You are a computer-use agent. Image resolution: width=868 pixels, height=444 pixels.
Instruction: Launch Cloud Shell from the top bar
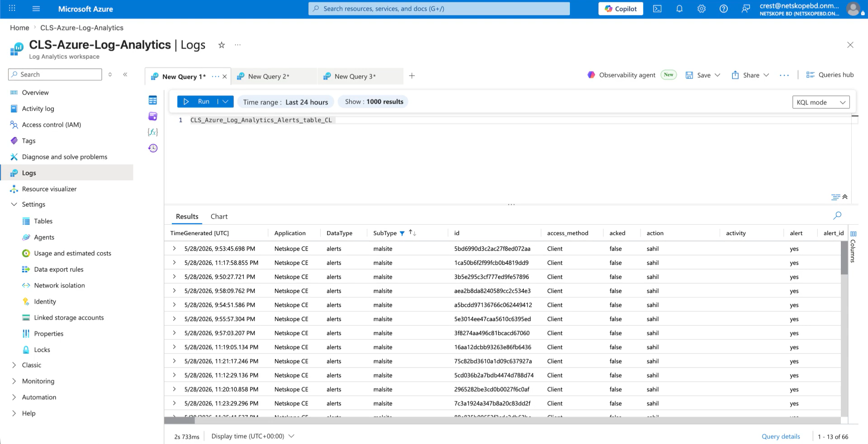(x=657, y=9)
